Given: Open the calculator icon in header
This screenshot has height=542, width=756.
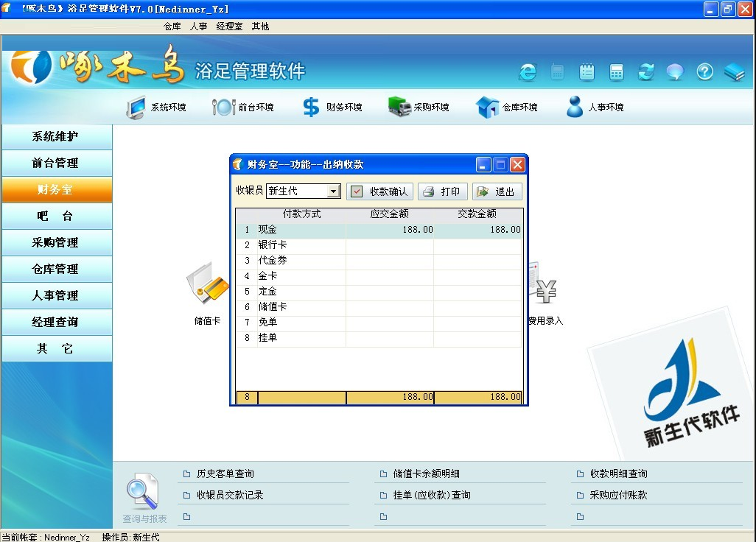Looking at the screenshot, I should point(617,71).
